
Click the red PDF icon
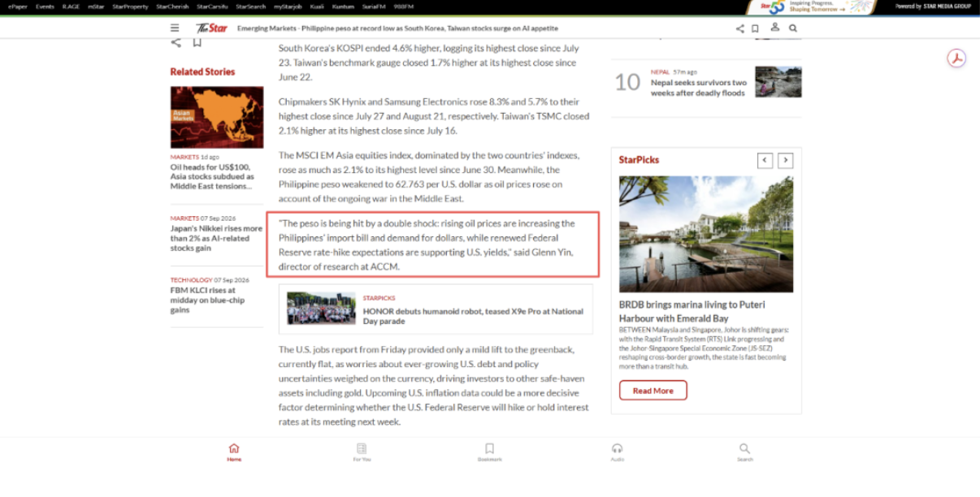[957, 58]
